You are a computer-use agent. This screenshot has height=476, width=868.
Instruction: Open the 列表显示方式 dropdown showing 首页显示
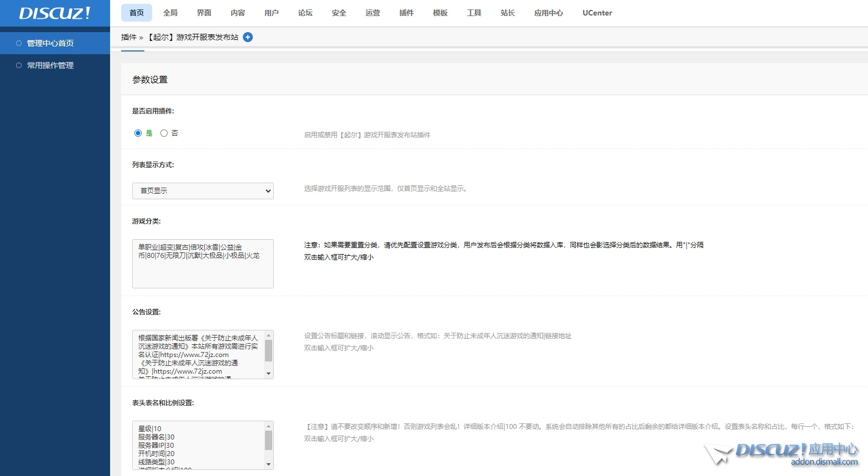pyautogui.click(x=203, y=191)
